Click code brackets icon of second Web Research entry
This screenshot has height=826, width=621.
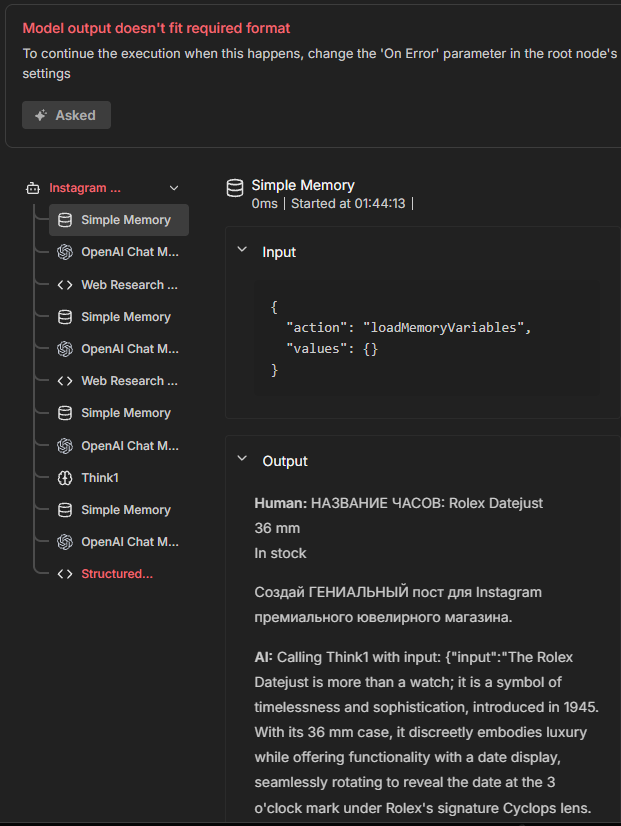tap(65, 381)
